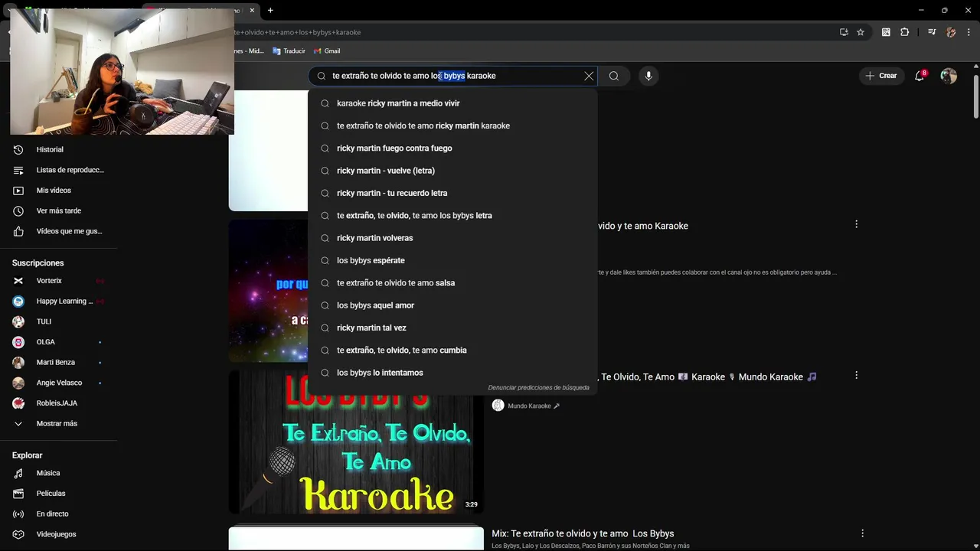Viewport: 980px width, 551px height.
Task: Open the YouTube account avatar menu
Action: [949, 76]
